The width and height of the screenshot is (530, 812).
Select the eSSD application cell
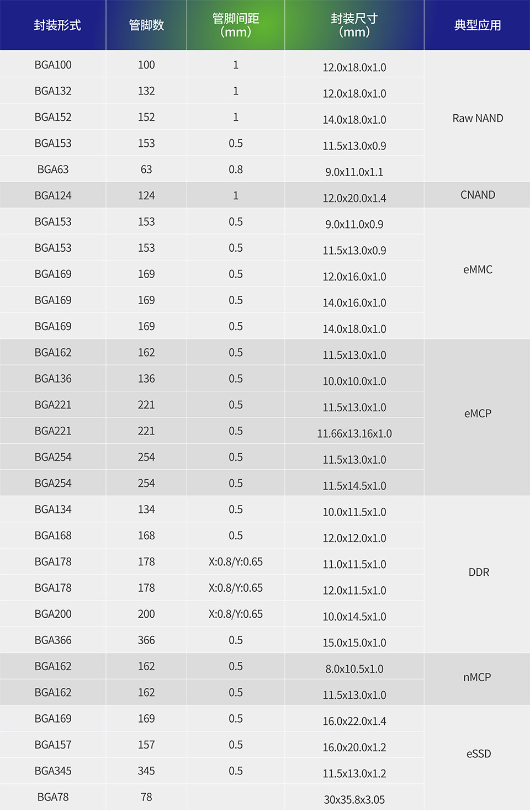479,754
